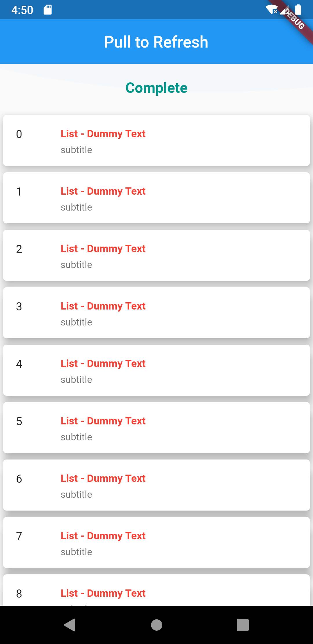Tap List - Dummy Text on row 4
Screen dimensions: 313x644
(x=103, y=363)
